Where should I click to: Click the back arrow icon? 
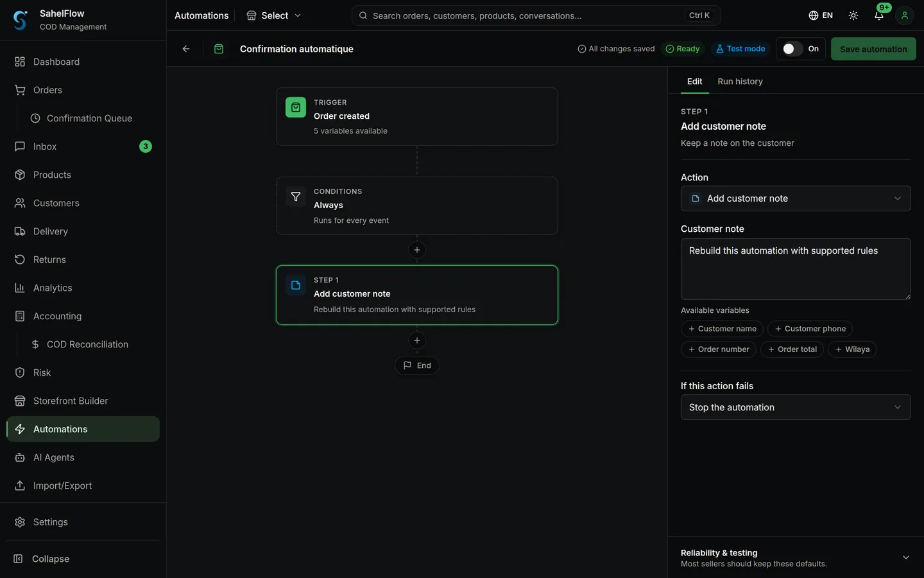(x=186, y=49)
